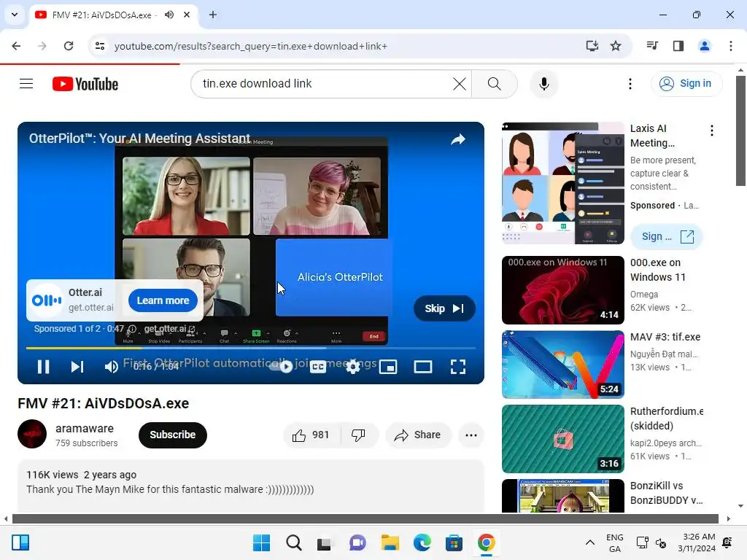747x560 pixels.
Task: Skip the advertisement
Action: (x=444, y=308)
